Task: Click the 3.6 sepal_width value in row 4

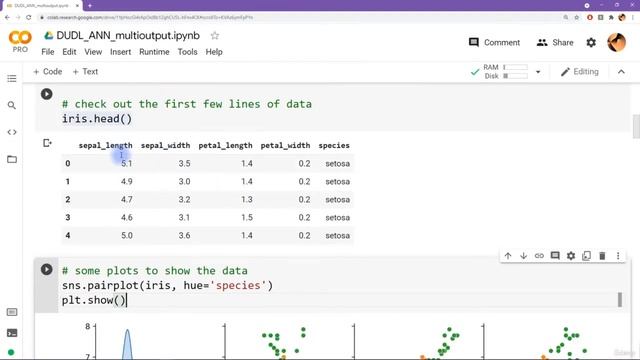Action: (x=184, y=236)
